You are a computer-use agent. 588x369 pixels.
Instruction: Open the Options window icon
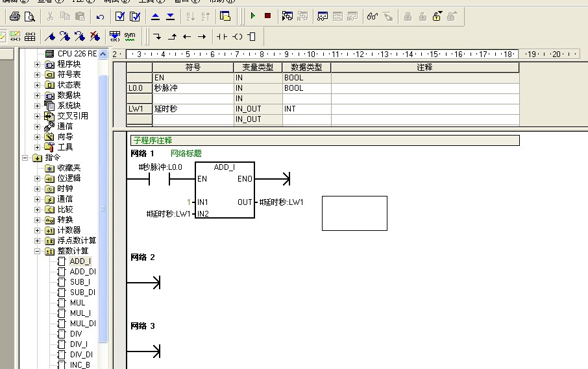tap(225, 16)
